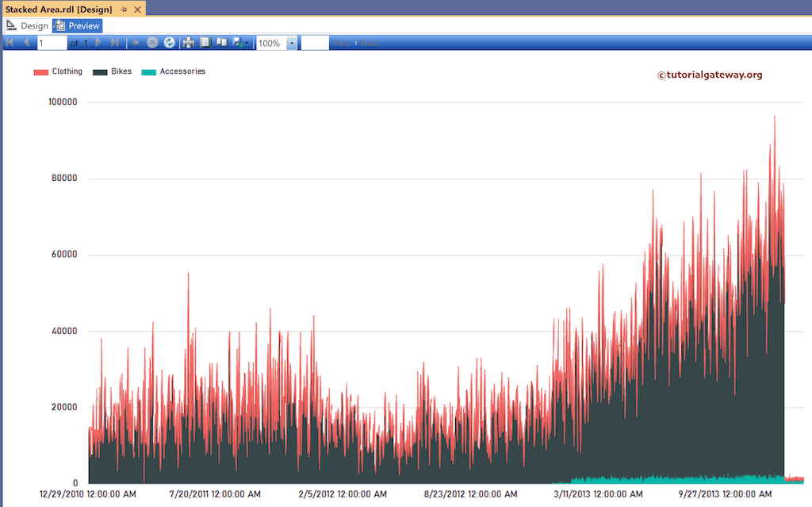This screenshot has height=507, width=812.
Task: Jump to the last report page
Action: pos(115,43)
